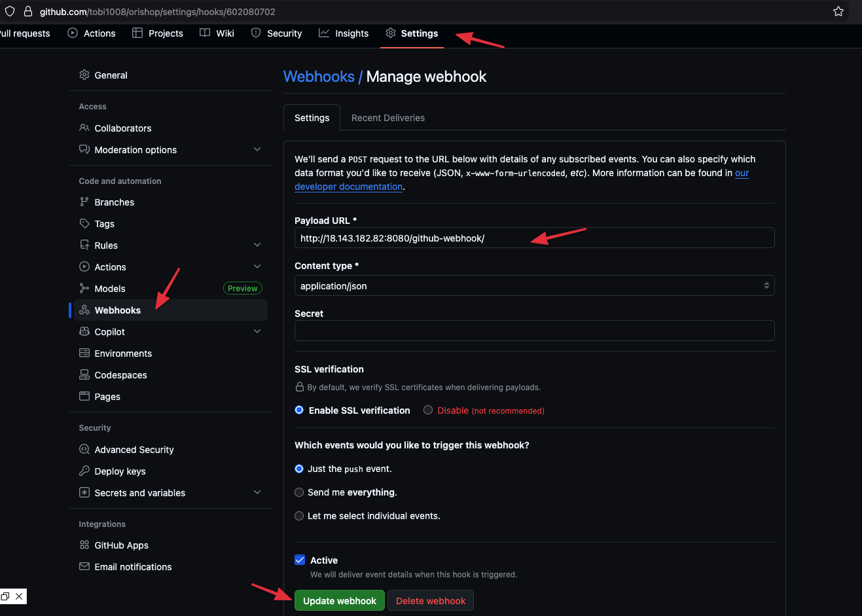The image size is (862, 616).
Task: Select the Send me everything option
Action: [x=299, y=492]
